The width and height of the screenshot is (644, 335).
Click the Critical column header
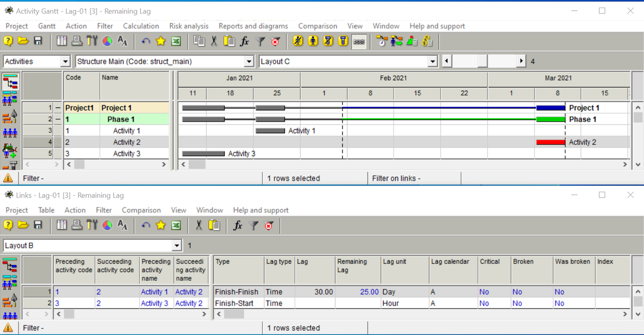494,270
